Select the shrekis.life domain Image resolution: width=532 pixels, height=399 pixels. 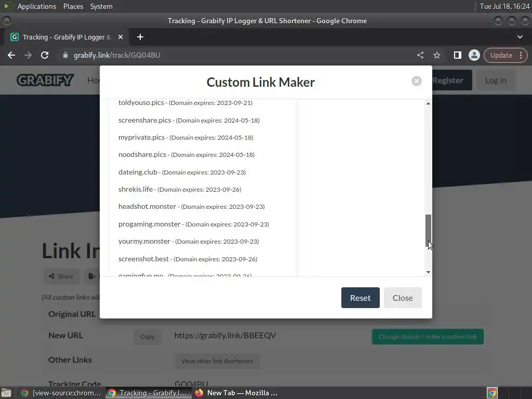point(180,189)
